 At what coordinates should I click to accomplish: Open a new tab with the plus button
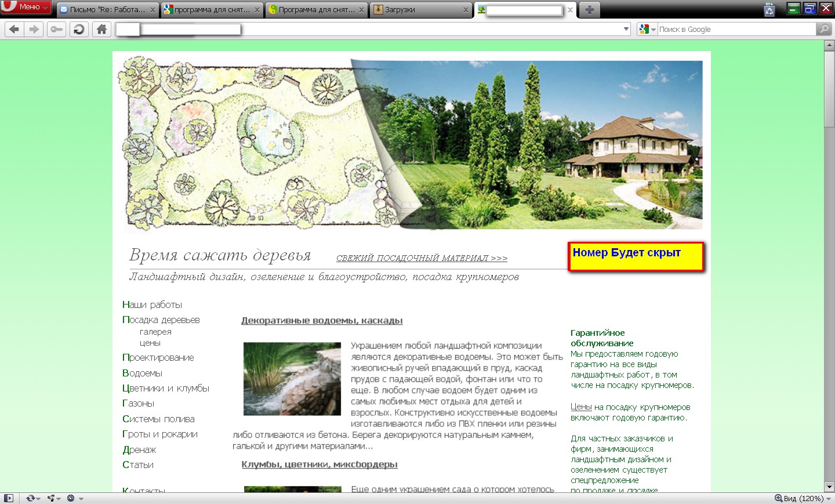589,10
